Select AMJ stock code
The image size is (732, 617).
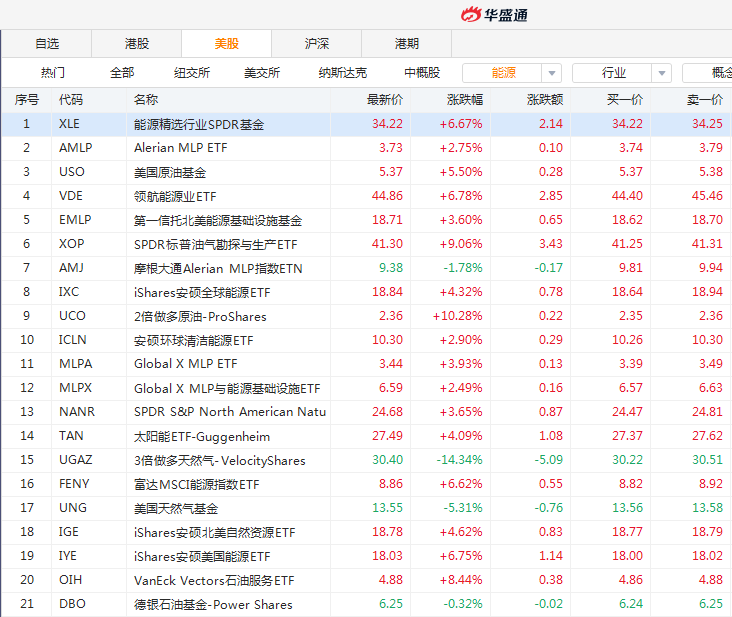pos(71,267)
